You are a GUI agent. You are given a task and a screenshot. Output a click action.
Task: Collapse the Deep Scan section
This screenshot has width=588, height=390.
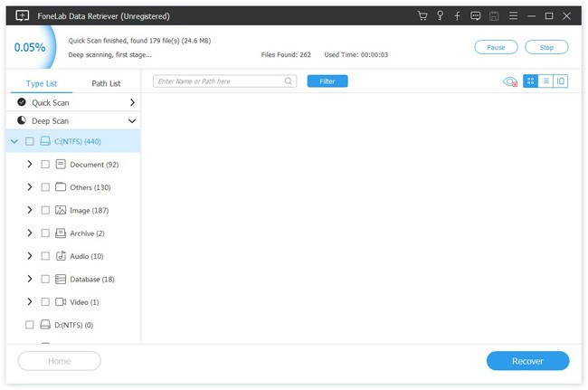tap(132, 120)
